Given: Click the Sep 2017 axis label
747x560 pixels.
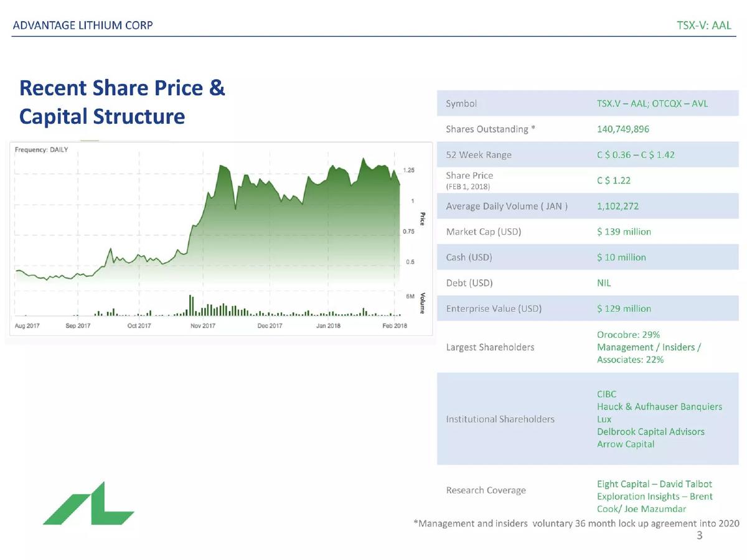Looking at the screenshot, I should pos(78,326).
